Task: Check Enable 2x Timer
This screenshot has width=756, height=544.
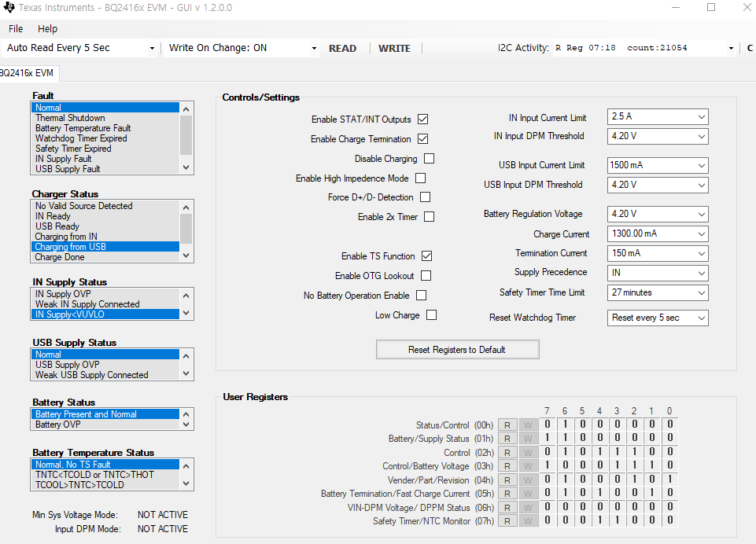Action: [429, 217]
